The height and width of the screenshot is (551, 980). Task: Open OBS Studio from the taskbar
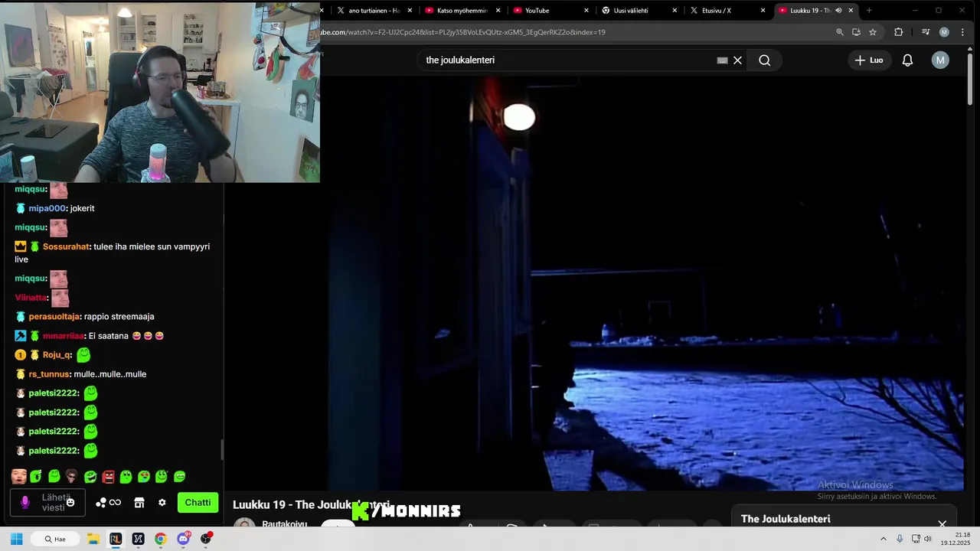(x=206, y=539)
